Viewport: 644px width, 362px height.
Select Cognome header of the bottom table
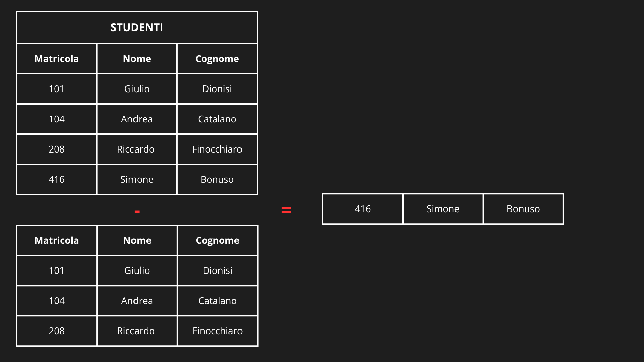[x=217, y=240]
